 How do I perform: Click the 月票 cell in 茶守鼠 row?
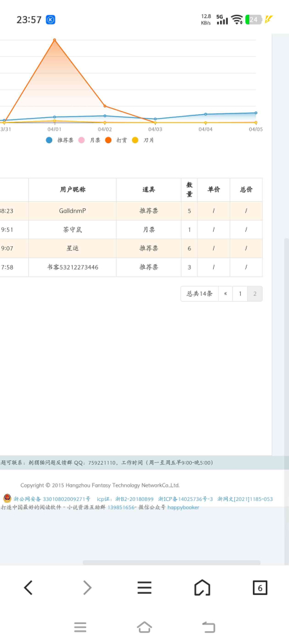coord(149,229)
